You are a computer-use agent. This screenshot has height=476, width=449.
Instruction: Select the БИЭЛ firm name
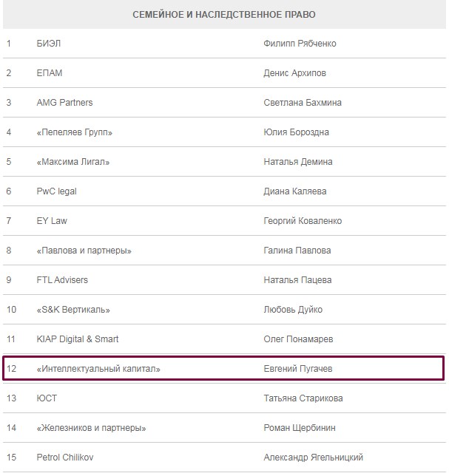point(49,44)
